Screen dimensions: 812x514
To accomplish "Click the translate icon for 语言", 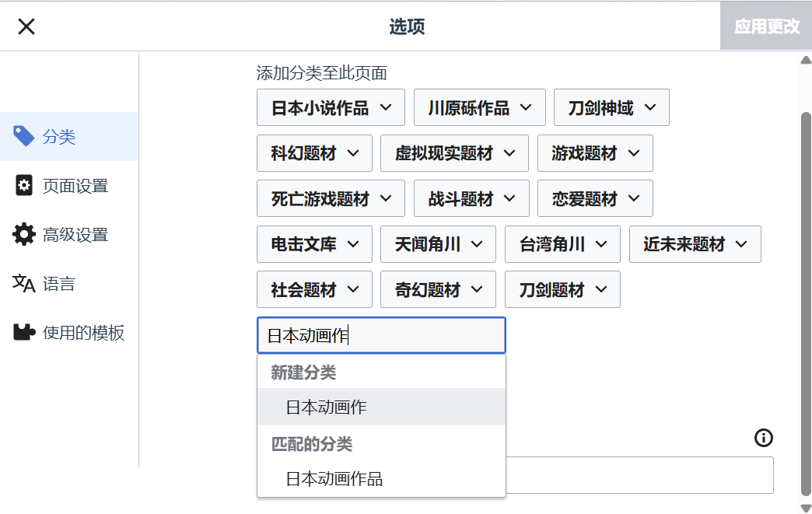I will click(x=24, y=284).
